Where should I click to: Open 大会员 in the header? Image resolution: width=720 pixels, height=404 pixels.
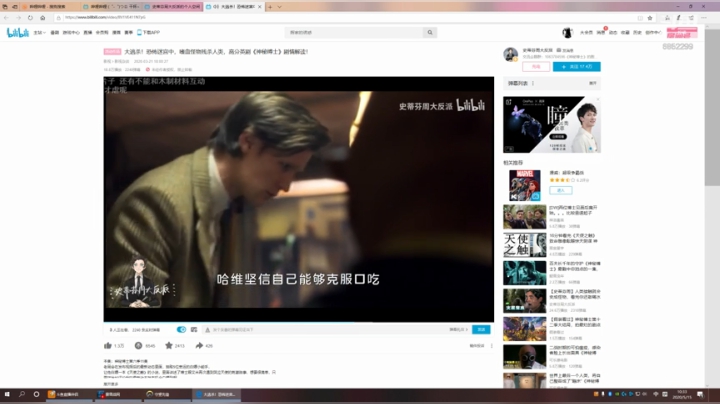(x=586, y=33)
